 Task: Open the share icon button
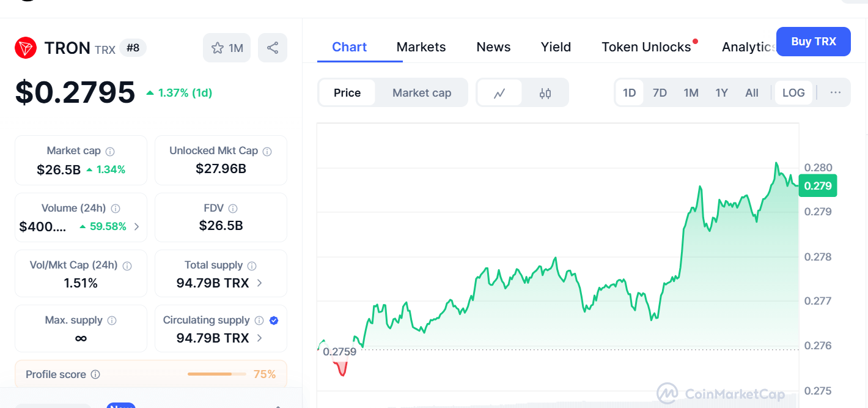point(273,48)
